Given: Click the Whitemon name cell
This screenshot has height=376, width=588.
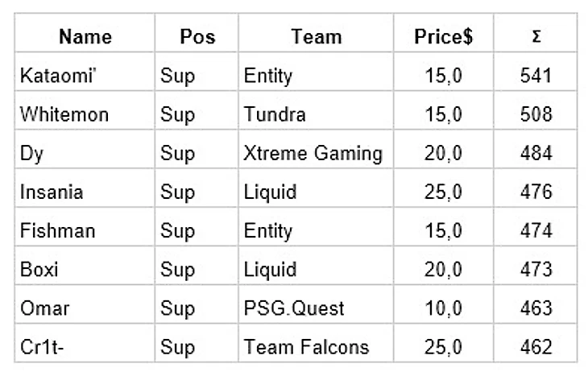Looking at the screenshot, I should tap(63, 114).
